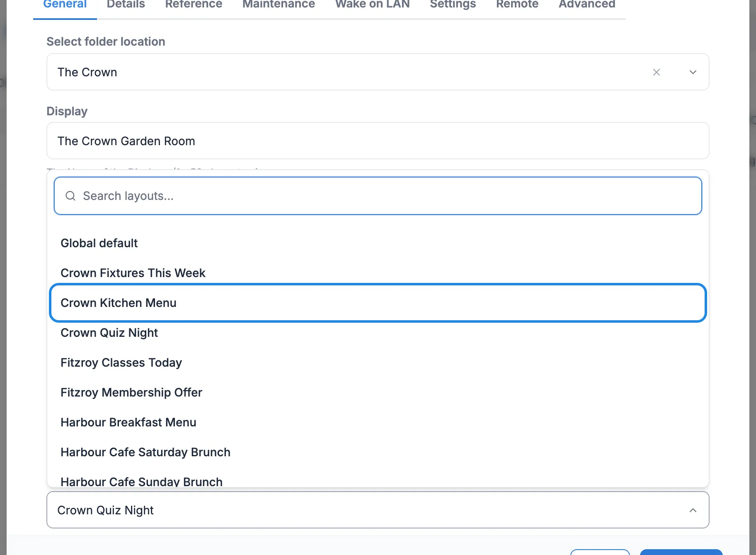Select Fitzroy Classes Today layout
Viewport: 756px width, 555px height.
(x=378, y=363)
